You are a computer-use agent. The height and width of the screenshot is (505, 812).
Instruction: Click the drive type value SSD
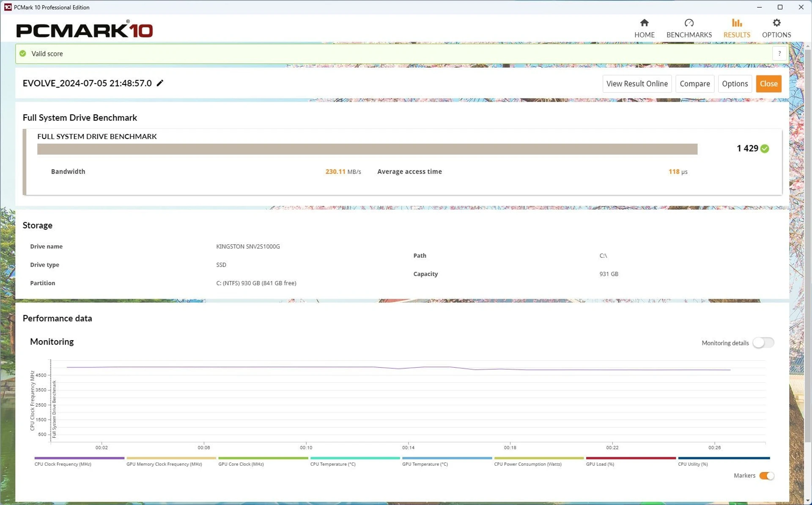click(x=221, y=265)
